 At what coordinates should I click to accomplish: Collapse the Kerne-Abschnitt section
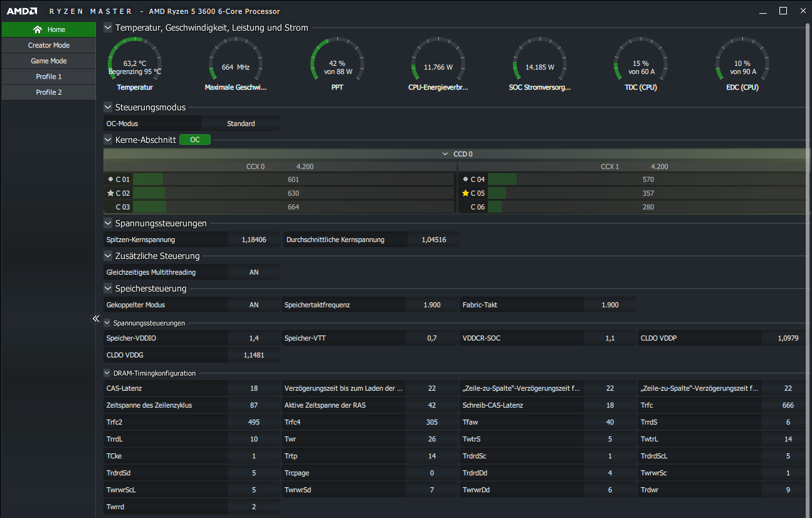(x=108, y=140)
